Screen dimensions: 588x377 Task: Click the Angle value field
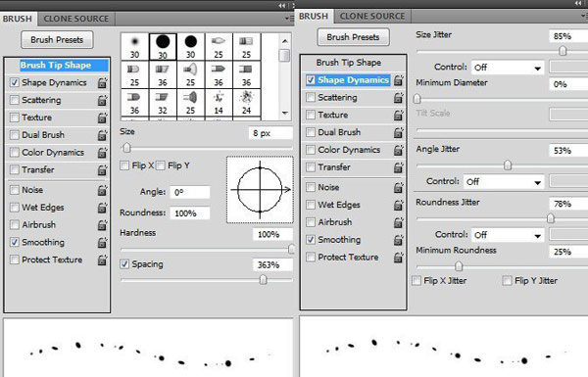point(190,192)
